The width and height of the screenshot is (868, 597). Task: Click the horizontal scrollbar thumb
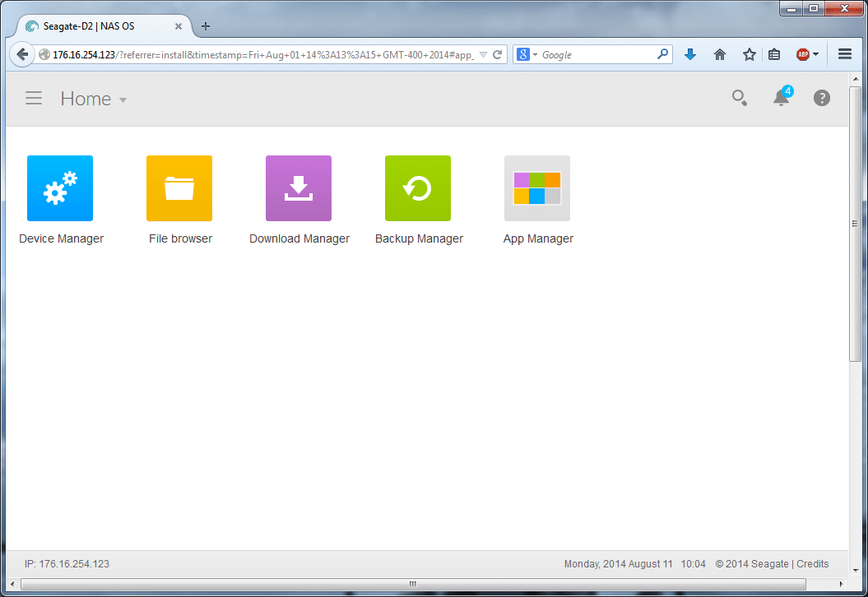tap(413, 584)
